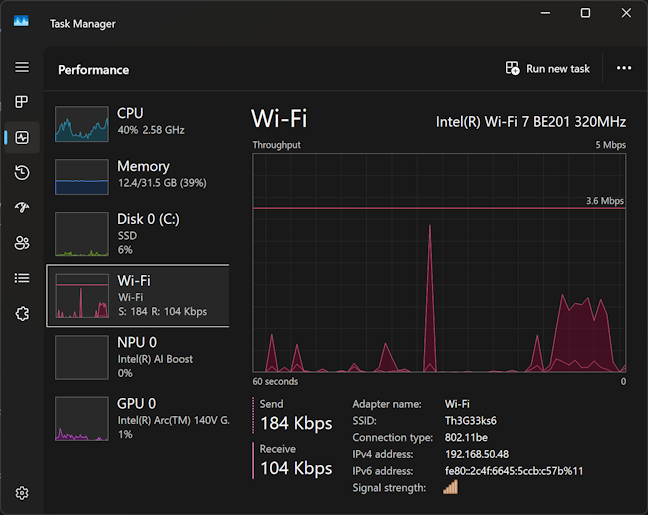
Task: Select the GPU 0 item
Action: (x=138, y=419)
